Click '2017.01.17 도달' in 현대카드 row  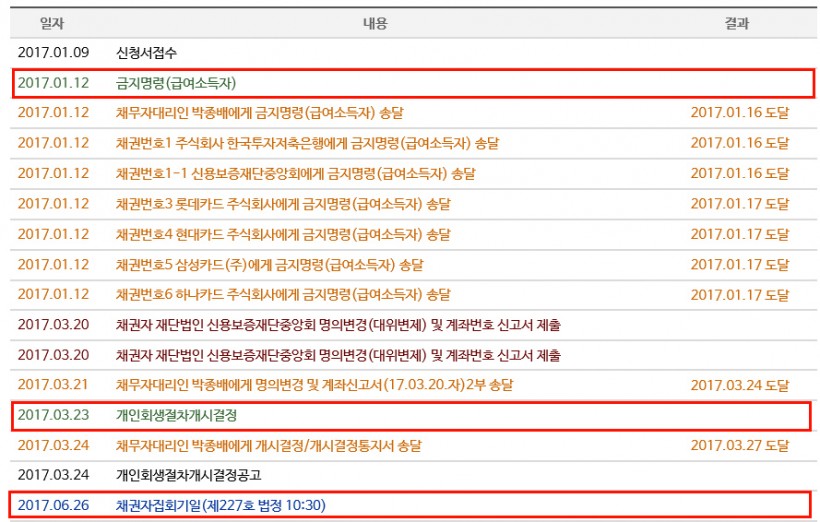[739, 234]
